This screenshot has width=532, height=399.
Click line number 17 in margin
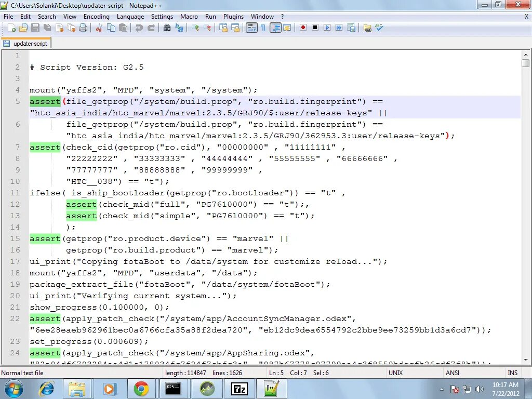[x=15, y=261]
